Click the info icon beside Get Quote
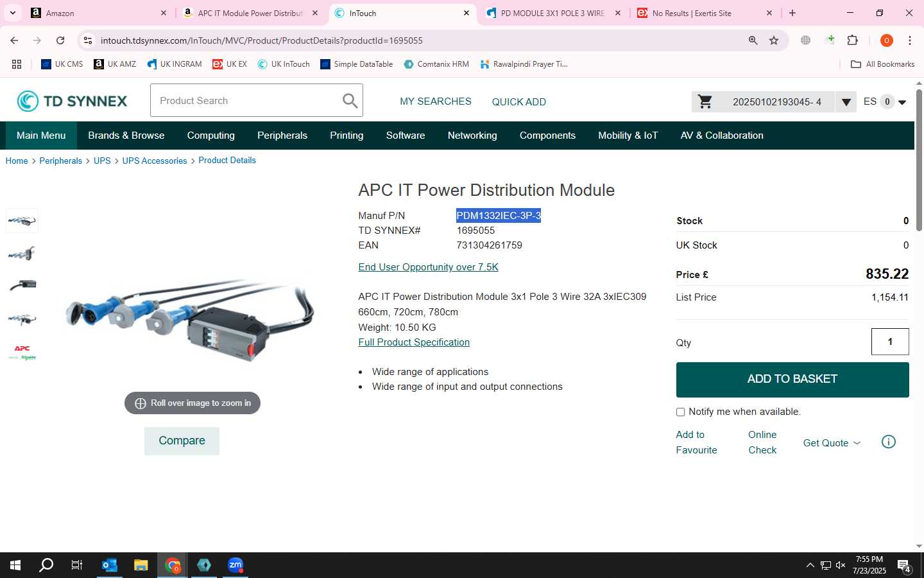924x578 pixels. (x=888, y=442)
